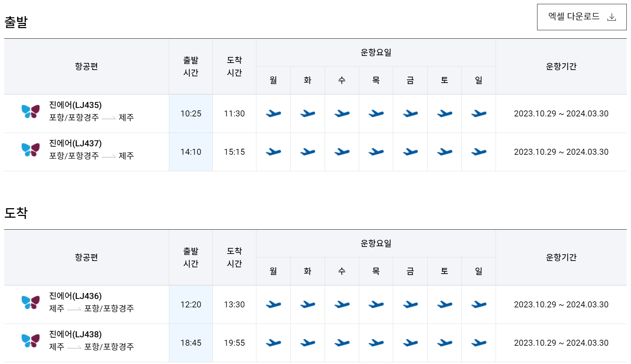631x364 pixels.
Task: Toggle the Tuesday operation marker for LJ437
Action: [307, 152]
